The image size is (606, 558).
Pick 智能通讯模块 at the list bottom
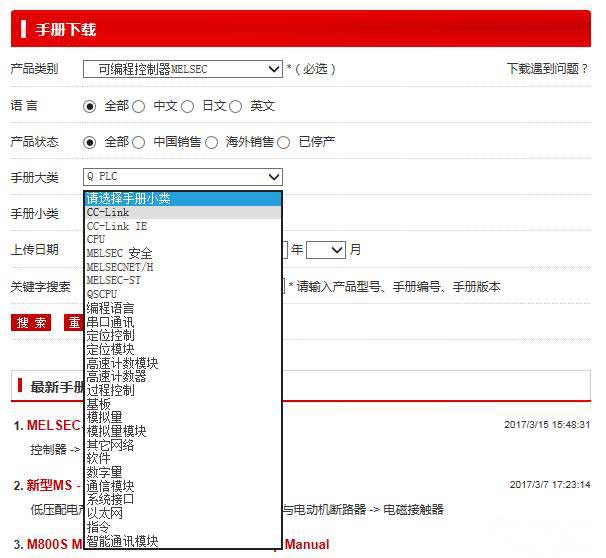click(x=122, y=541)
